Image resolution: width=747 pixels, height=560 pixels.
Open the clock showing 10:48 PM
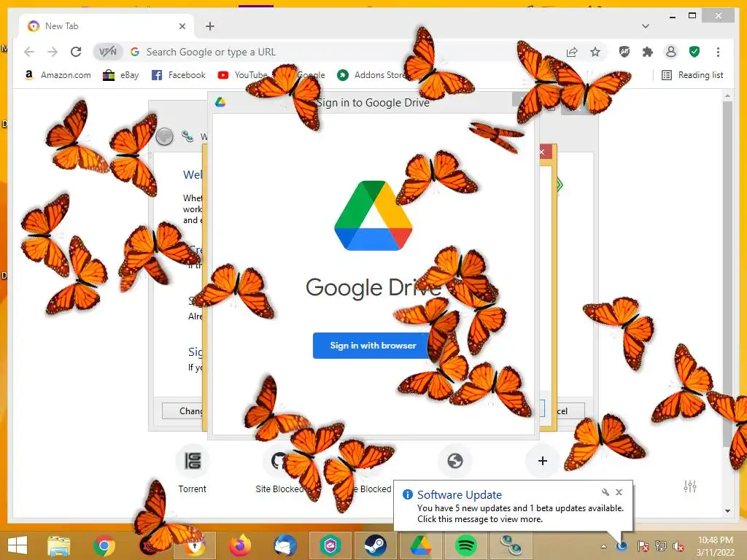point(716,546)
